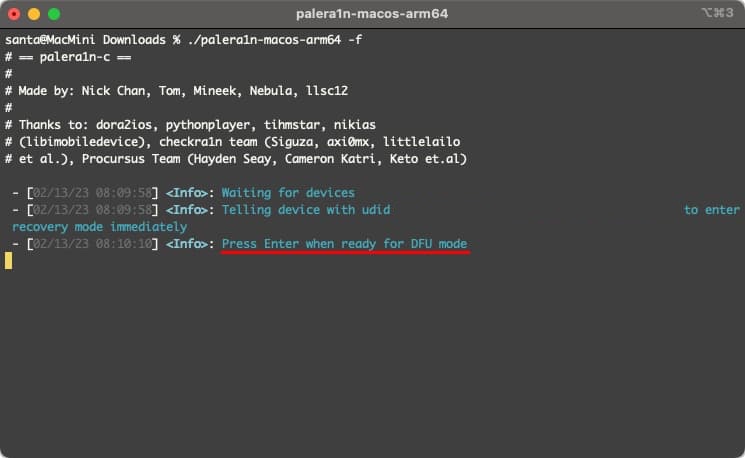Click the 'santa@MacMini Downloads' prompt
Viewport: 745px width, 458px height.
pos(85,40)
